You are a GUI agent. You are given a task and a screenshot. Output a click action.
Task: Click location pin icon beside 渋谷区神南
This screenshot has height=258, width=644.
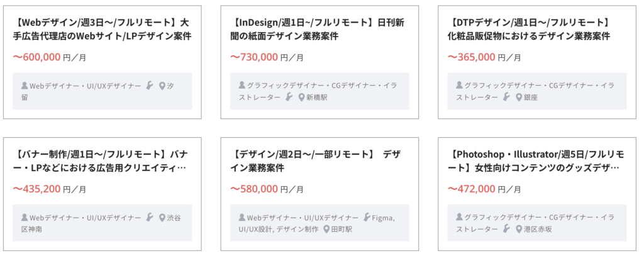coord(162,217)
